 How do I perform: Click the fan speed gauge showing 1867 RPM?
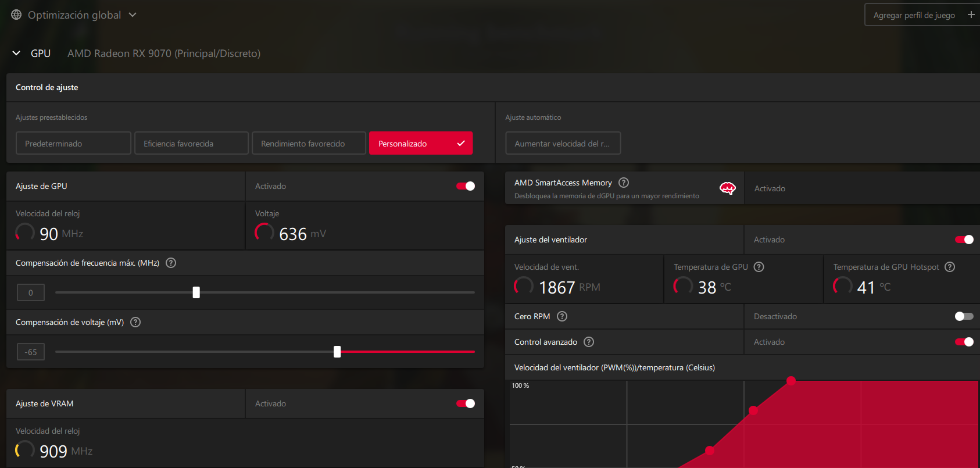(x=524, y=286)
